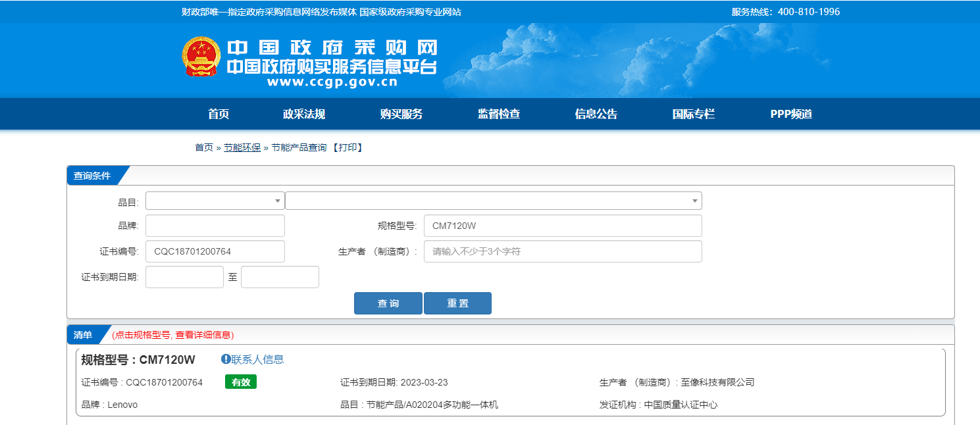Open the 规格型号：CM7120W result heading
The image size is (980, 425).
[x=138, y=359]
